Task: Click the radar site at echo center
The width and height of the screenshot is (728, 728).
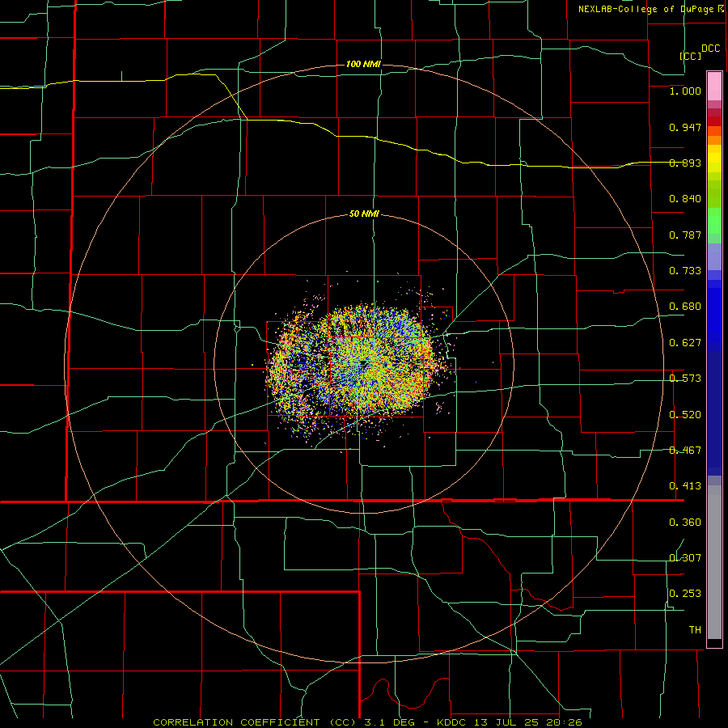Action: point(363,362)
